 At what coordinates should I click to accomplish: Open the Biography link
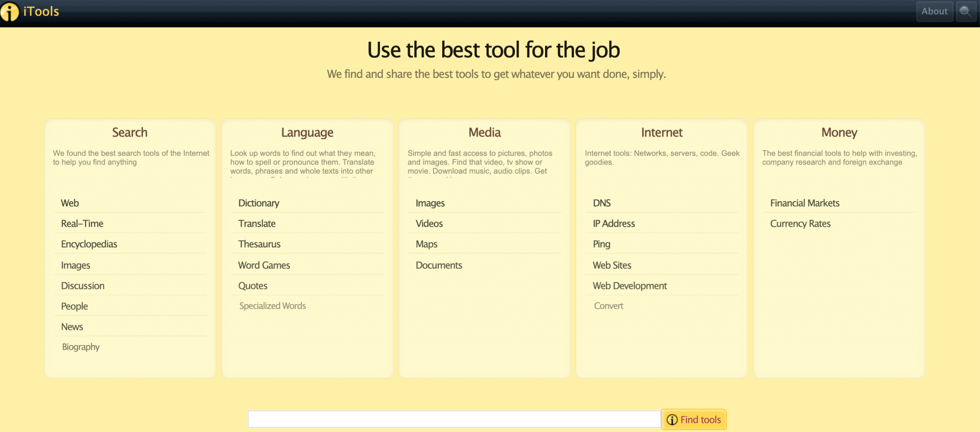(x=81, y=347)
